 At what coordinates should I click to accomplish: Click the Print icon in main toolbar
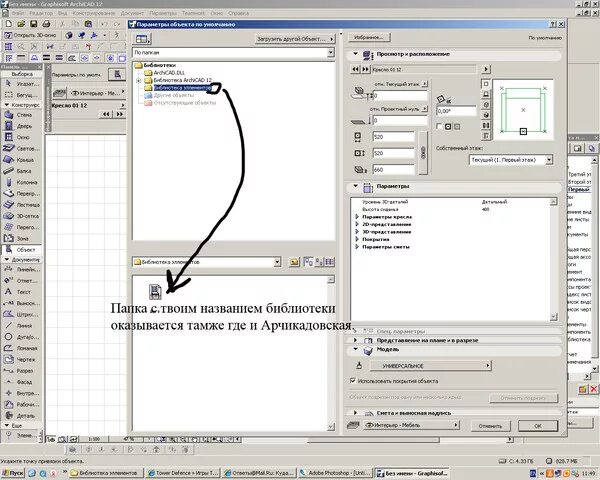(46, 24)
